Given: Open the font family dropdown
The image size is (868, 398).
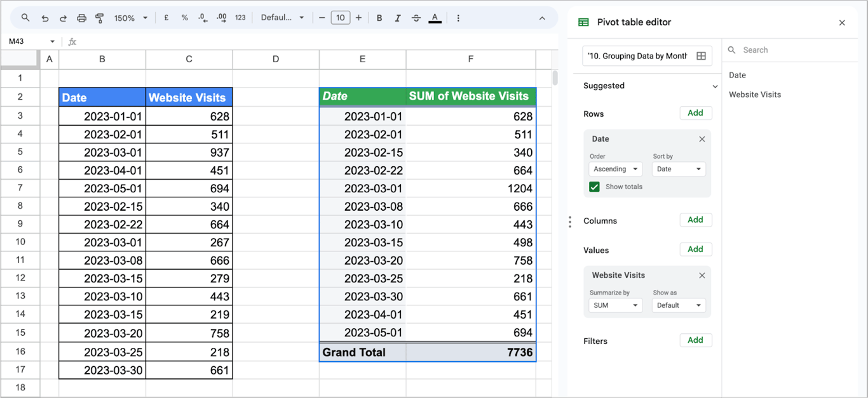Looking at the screenshot, I should (x=282, y=18).
